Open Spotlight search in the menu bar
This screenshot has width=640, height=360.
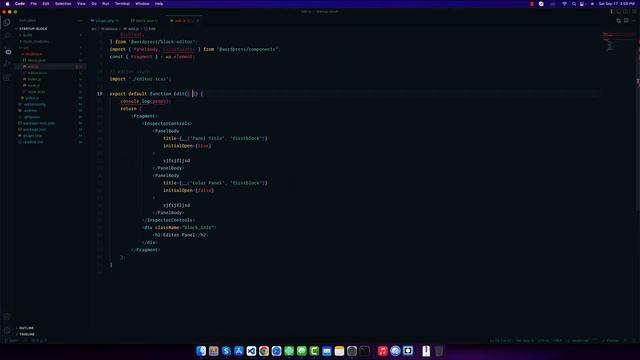[x=574, y=4]
